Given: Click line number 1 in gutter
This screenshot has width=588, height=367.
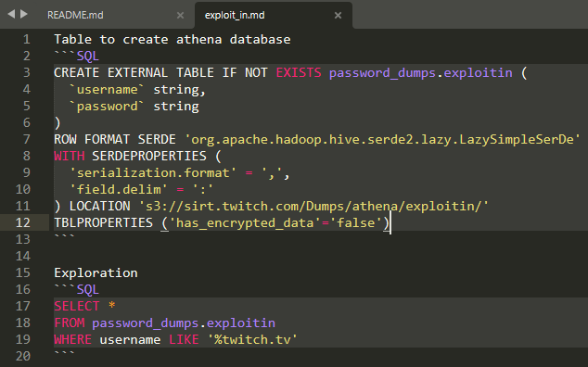Looking at the screenshot, I should 26,39.
